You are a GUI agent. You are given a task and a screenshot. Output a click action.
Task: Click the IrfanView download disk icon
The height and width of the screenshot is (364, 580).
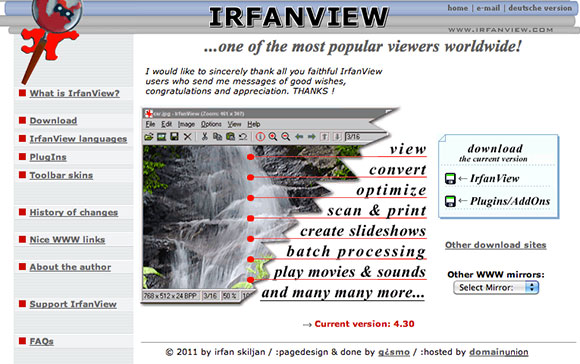[x=450, y=179]
